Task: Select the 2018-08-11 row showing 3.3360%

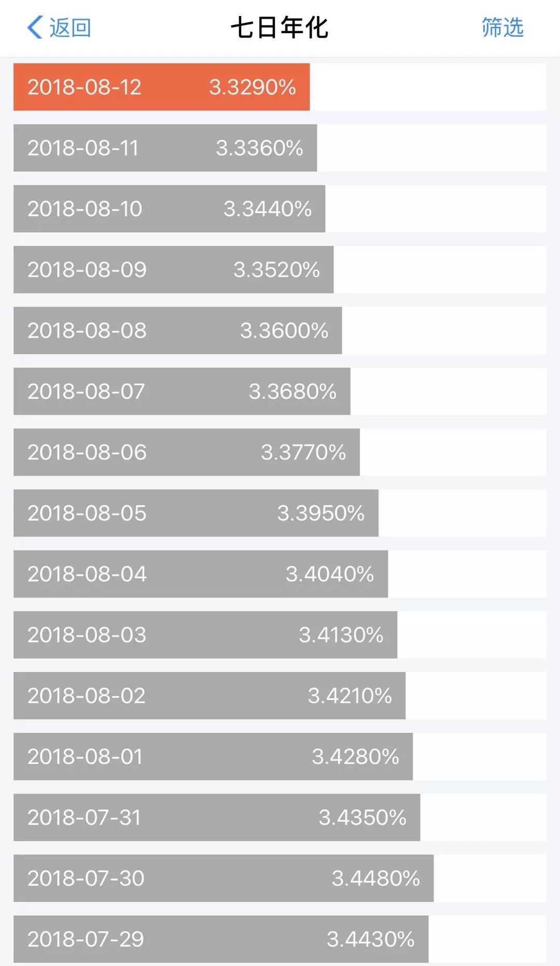Action: tap(165, 148)
